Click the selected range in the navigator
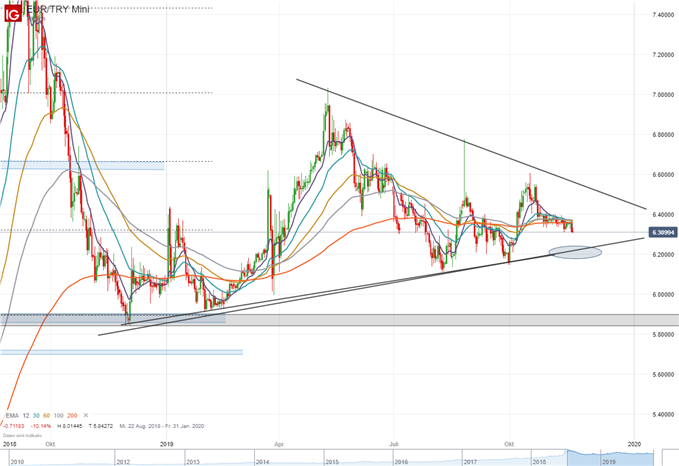 [611, 458]
